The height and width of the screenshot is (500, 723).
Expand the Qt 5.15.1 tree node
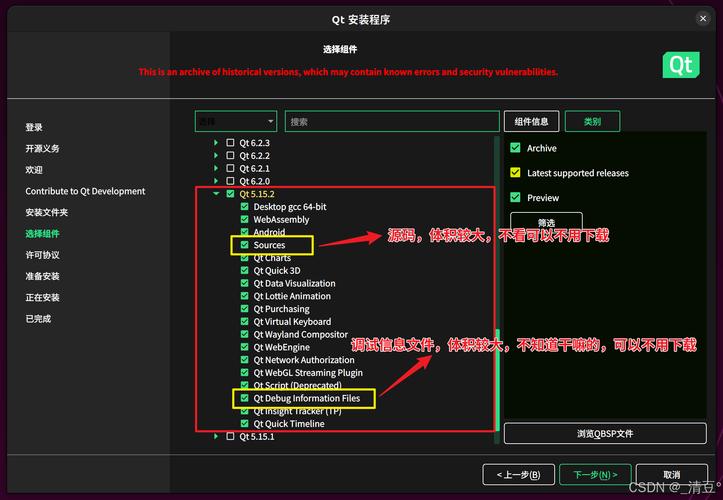pos(216,436)
